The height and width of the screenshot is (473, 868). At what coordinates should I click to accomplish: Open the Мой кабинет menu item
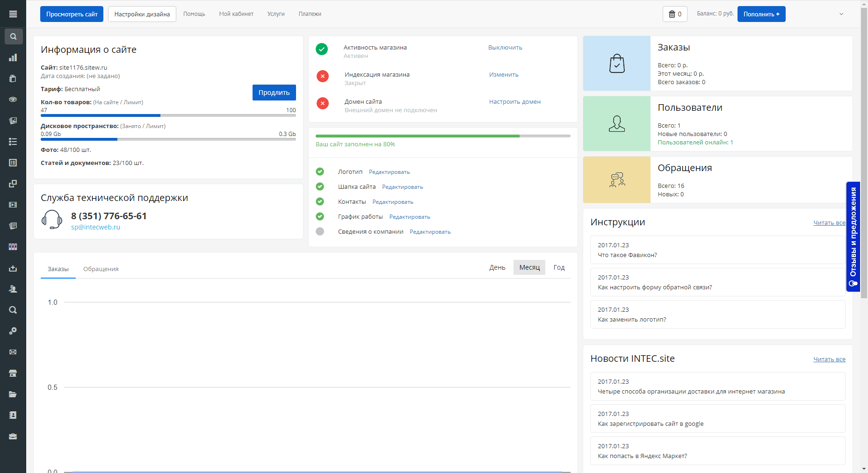coord(236,14)
